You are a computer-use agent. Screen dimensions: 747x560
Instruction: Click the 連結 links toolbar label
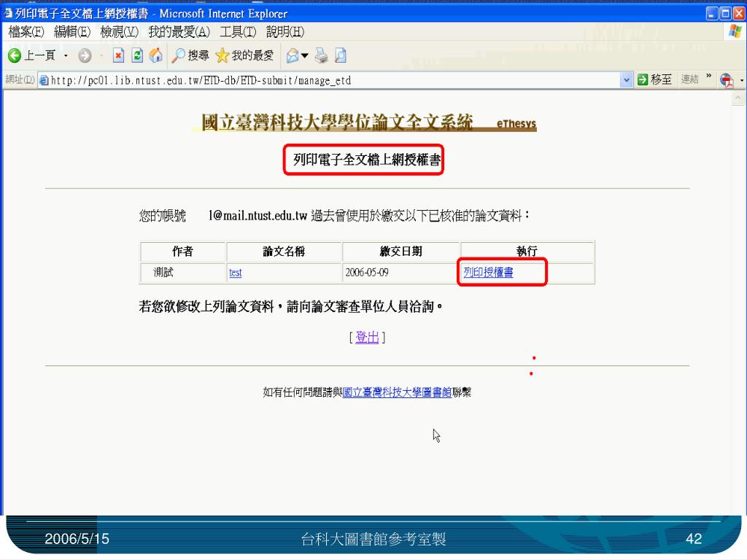tap(689, 79)
